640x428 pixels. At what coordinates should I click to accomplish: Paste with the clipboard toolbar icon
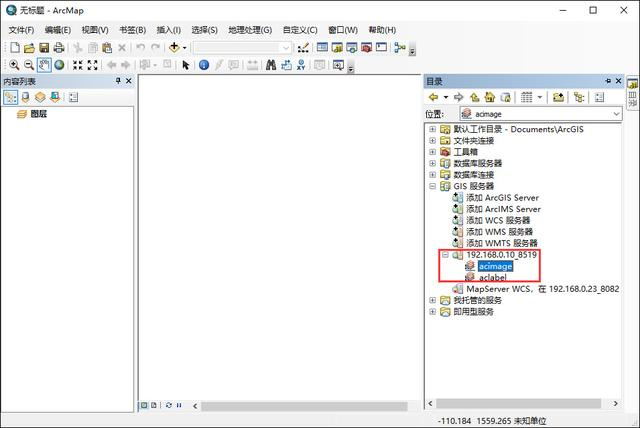tap(107, 48)
